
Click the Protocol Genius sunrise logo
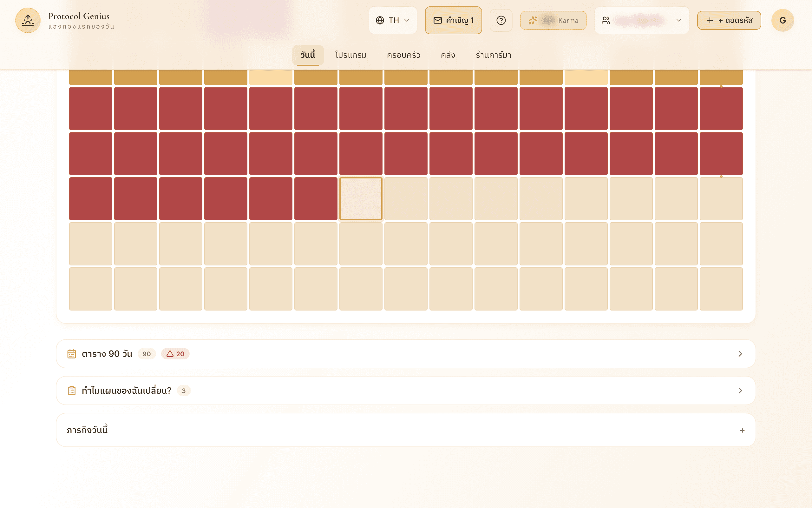28,20
